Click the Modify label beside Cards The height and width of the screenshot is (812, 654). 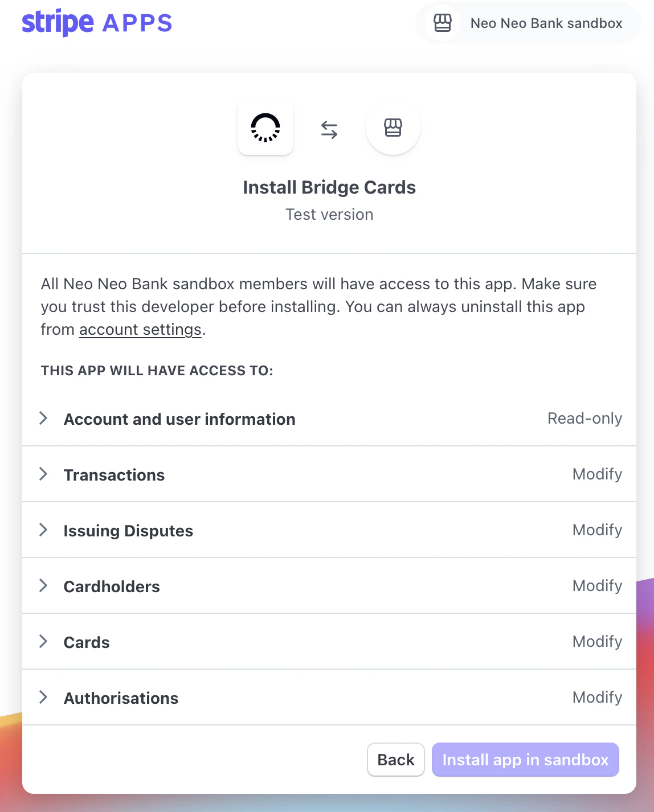tap(597, 641)
